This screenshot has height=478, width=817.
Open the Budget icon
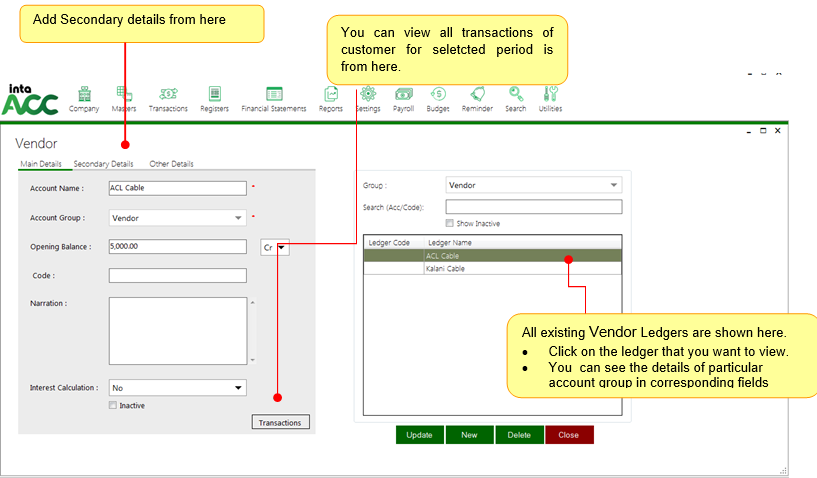[x=438, y=96]
